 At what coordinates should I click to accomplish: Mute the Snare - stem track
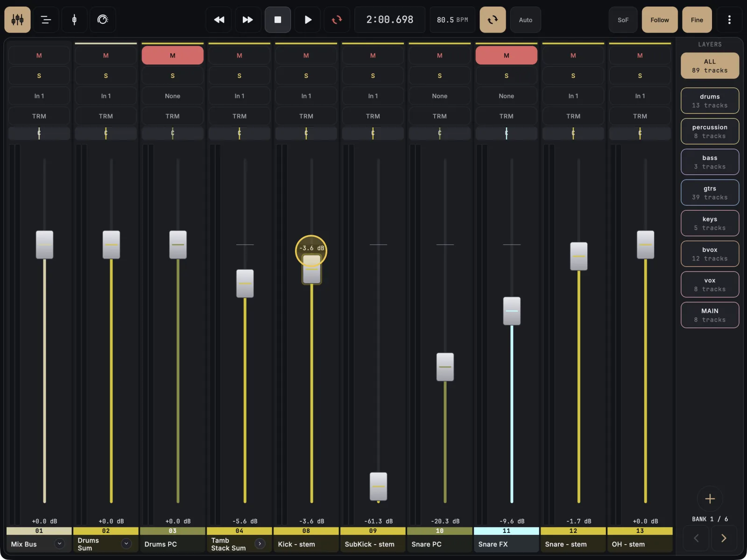point(573,56)
